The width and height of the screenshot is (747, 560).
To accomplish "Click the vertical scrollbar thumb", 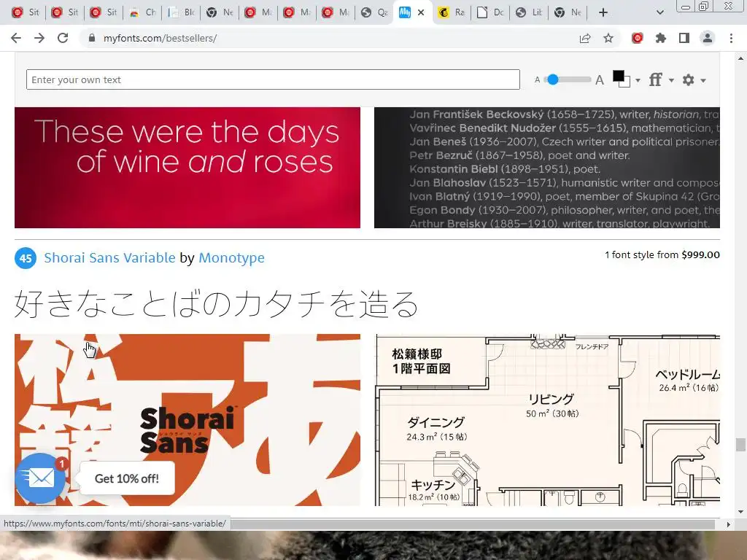I will [x=740, y=445].
